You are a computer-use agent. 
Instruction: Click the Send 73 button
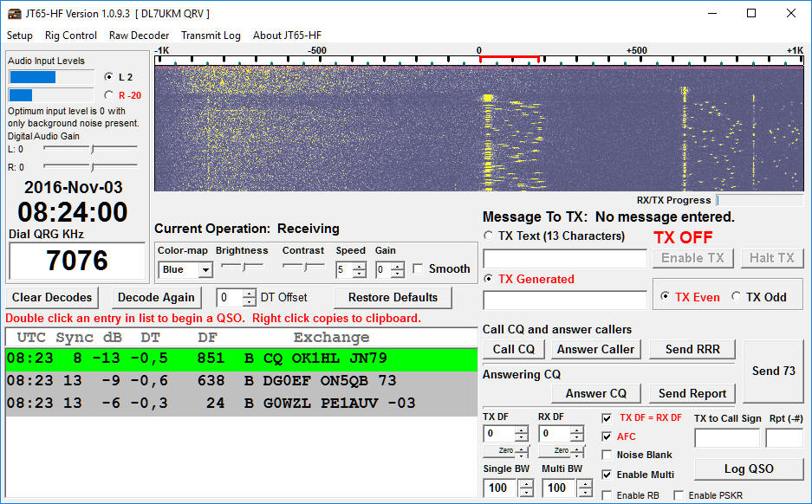(773, 371)
